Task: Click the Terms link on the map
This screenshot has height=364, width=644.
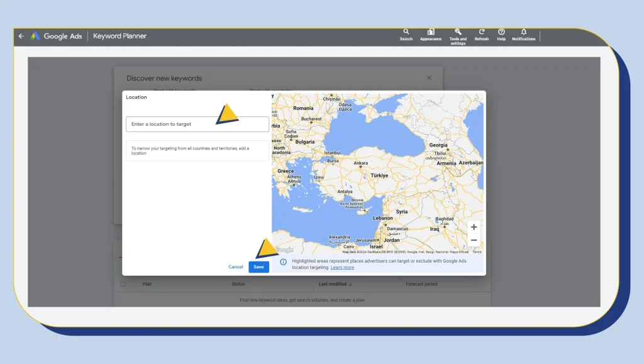Action: click(x=477, y=252)
